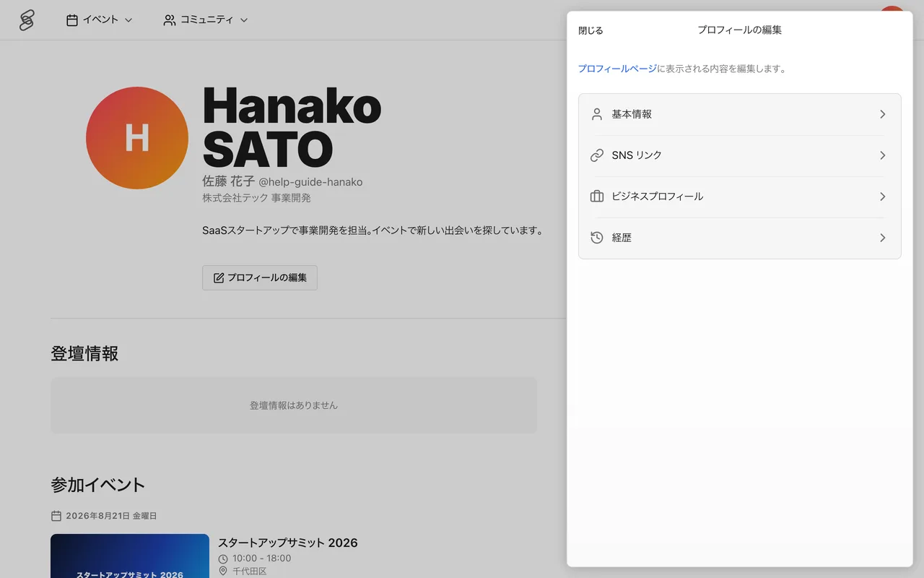924x578 pixels.
Task: Click the profile bio text about SaaSスタートアップ
Action: click(x=372, y=230)
